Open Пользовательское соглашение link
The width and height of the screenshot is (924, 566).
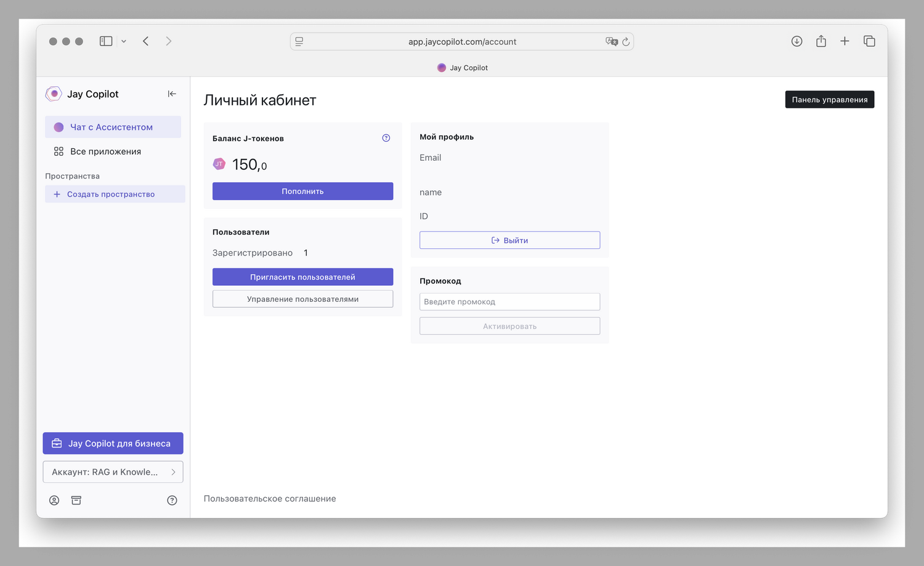click(x=270, y=498)
